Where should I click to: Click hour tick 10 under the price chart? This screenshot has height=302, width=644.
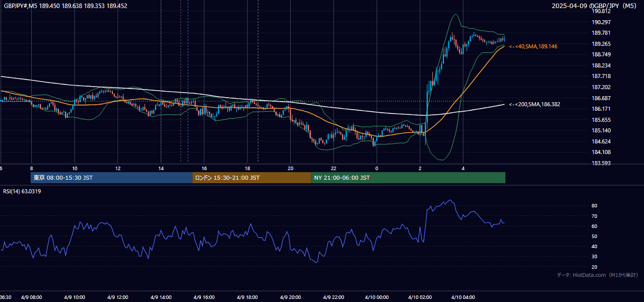click(75, 168)
